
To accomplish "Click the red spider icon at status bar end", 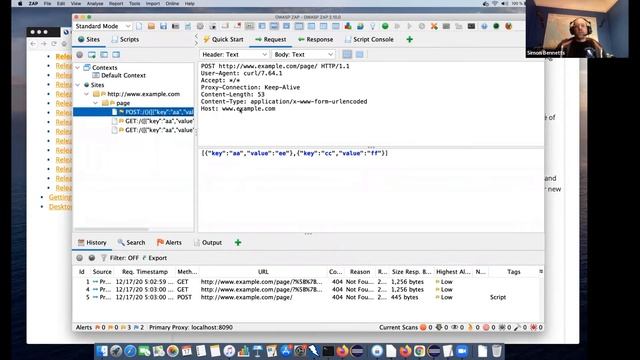I will click(533, 327).
